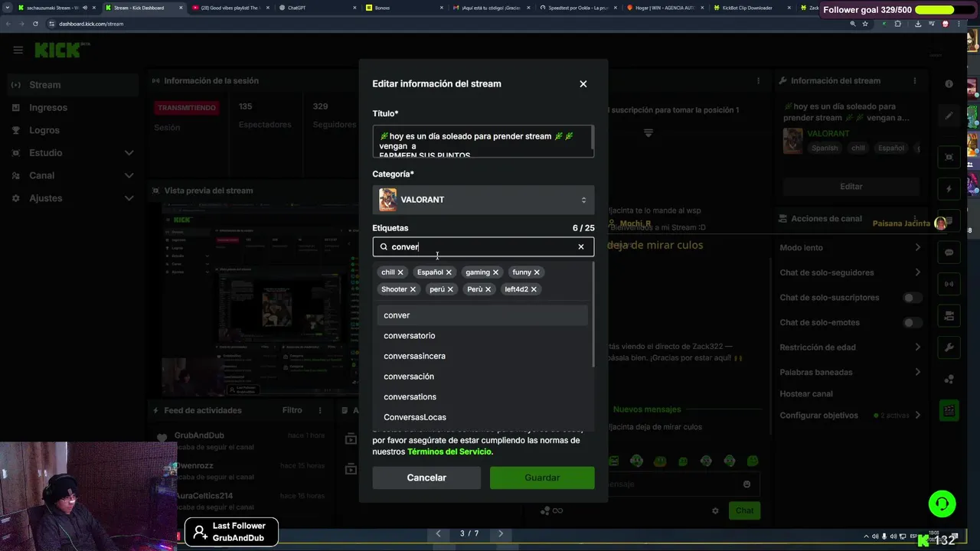
Task: Remove the Español tag
Action: point(449,272)
